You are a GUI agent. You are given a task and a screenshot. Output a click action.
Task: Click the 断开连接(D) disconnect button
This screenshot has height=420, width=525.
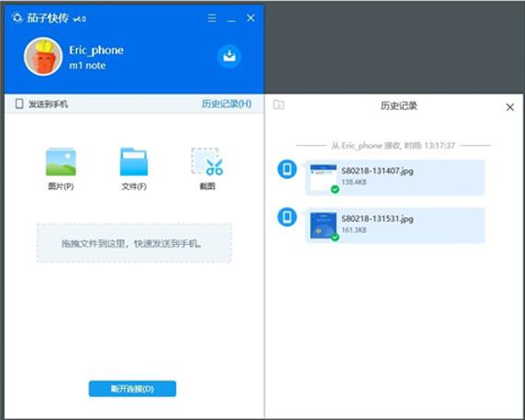click(x=132, y=389)
